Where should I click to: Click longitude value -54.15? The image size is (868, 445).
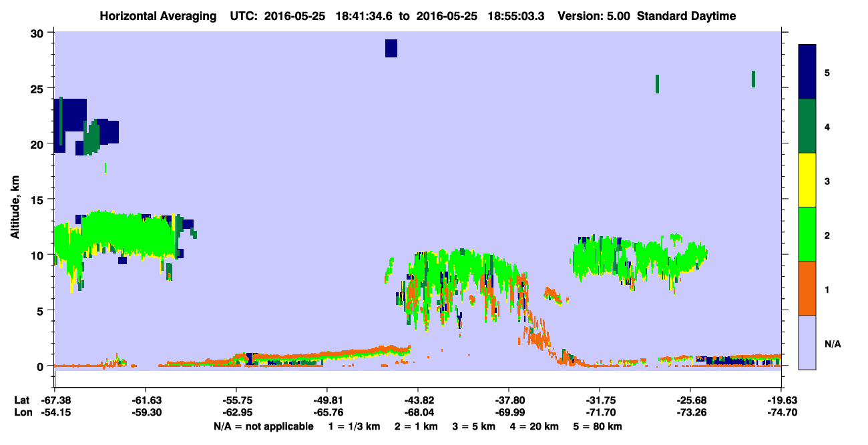(x=55, y=412)
